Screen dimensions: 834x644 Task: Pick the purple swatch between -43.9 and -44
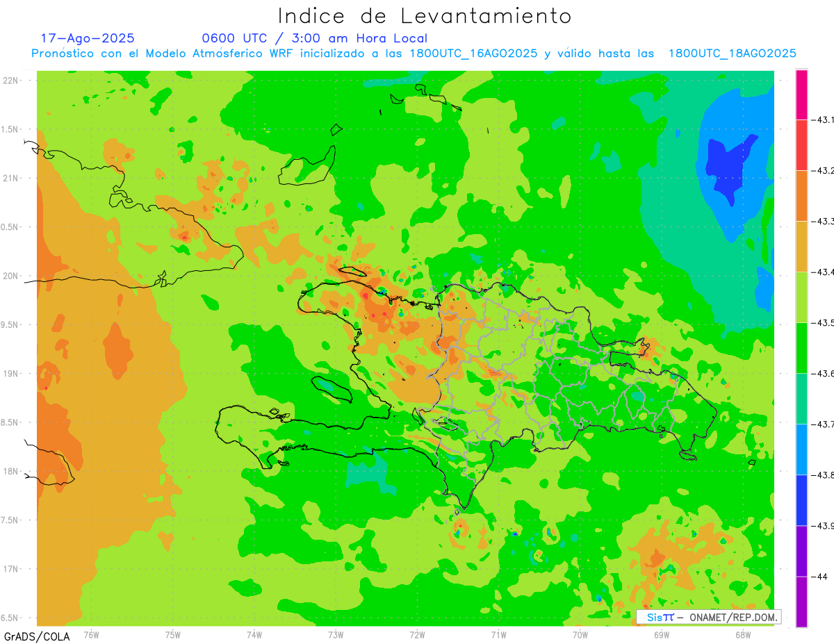point(801,551)
